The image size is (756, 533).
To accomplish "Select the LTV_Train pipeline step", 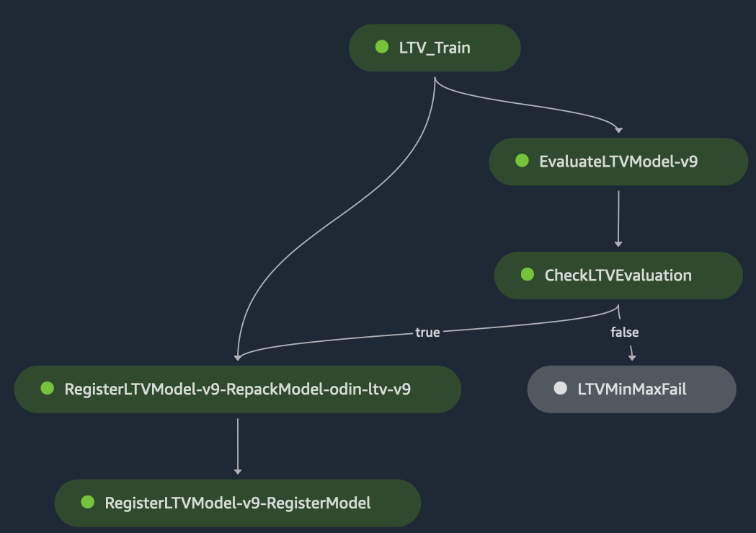I will coord(435,48).
